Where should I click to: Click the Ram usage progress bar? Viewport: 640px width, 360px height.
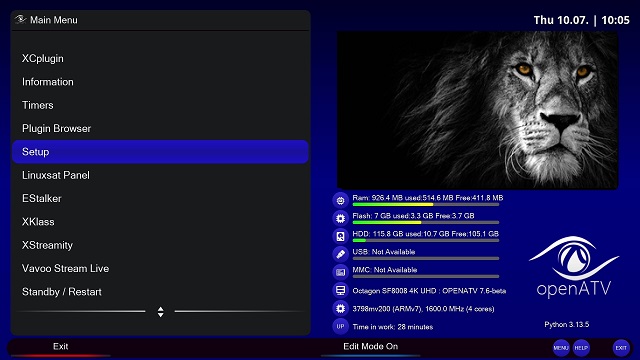click(426, 204)
